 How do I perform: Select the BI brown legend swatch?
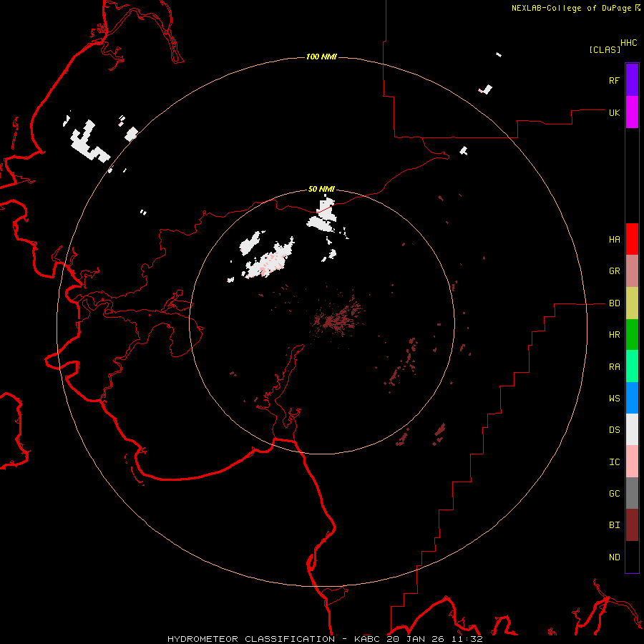(632, 525)
